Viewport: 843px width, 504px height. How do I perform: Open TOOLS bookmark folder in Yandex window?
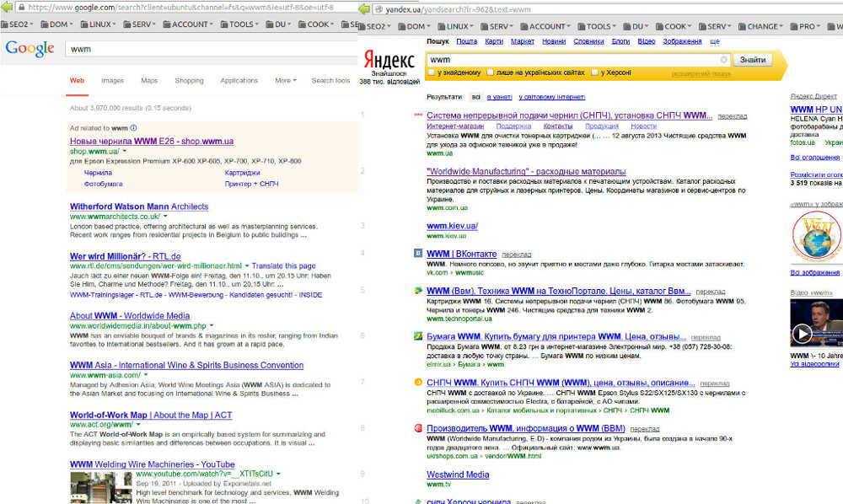click(597, 26)
